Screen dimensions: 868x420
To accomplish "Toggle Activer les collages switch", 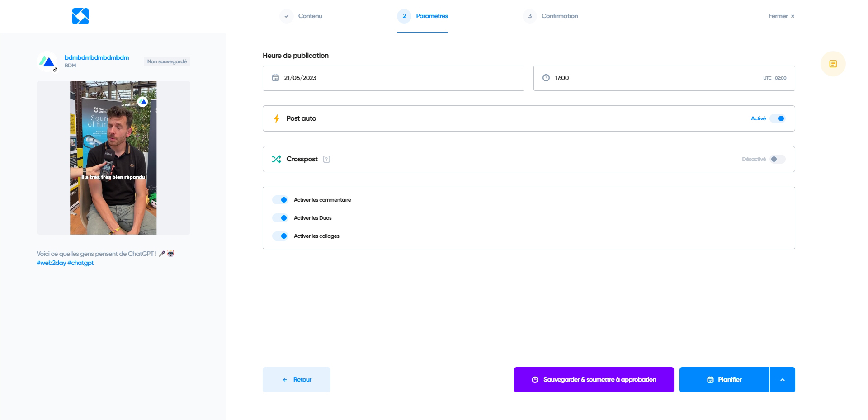I will point(280,236).
